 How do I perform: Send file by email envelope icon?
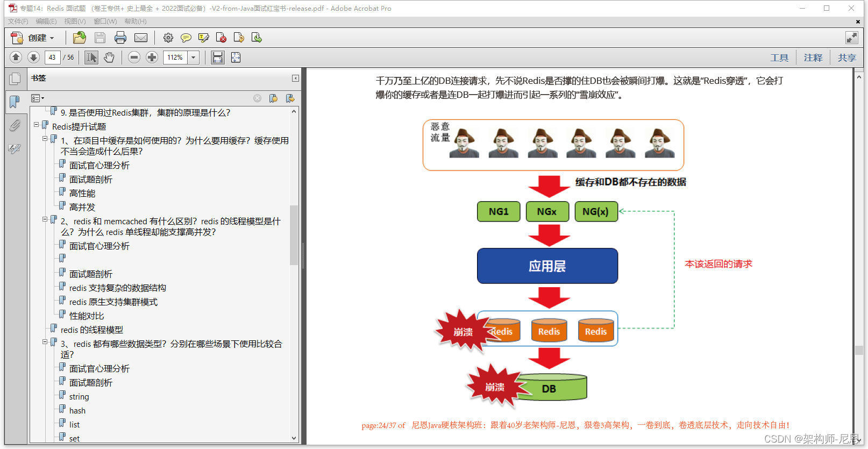coord(141,38)
